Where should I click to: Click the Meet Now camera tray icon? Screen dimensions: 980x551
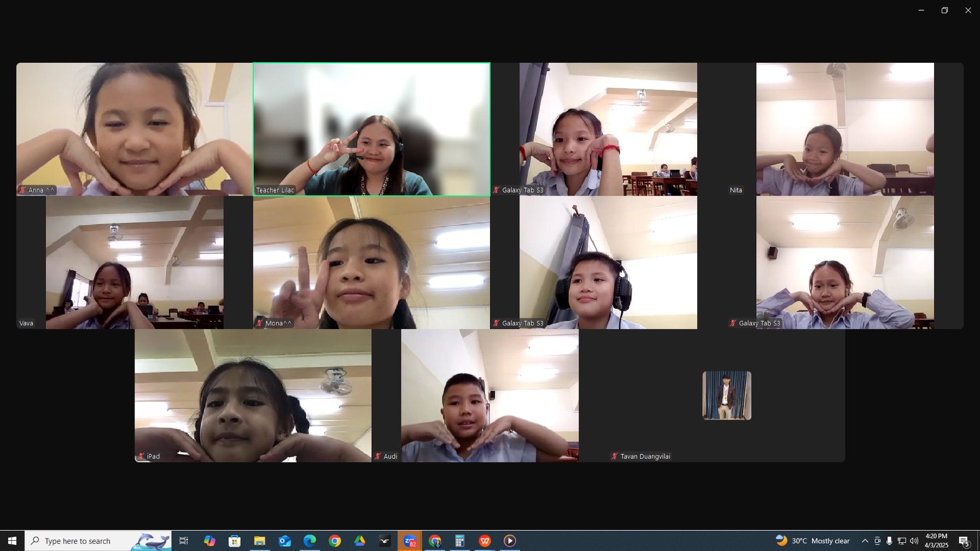pos(877,541)
